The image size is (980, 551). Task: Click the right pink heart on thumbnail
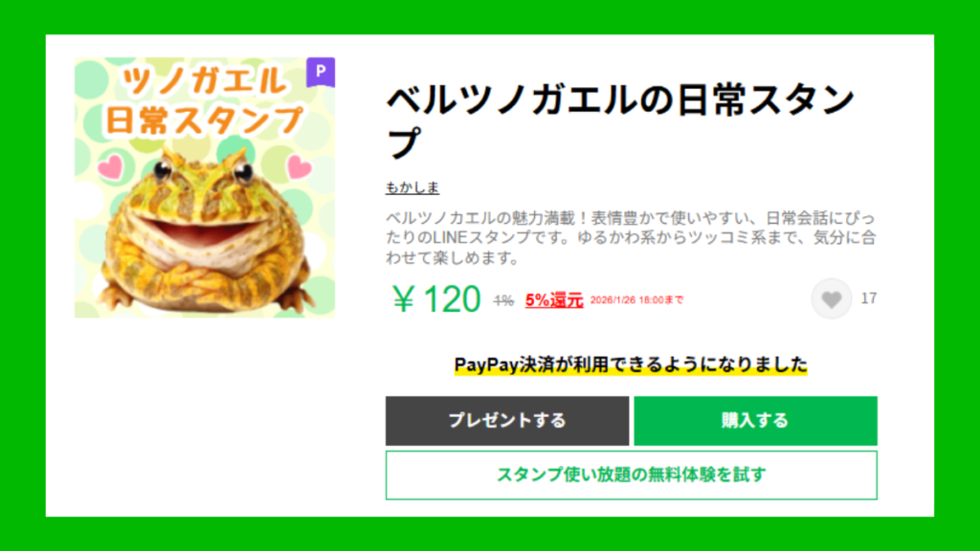(299, 166)
